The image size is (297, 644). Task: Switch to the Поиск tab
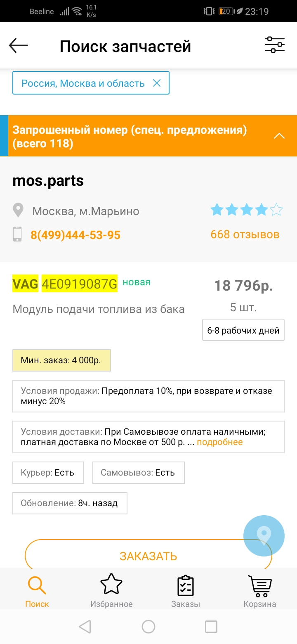(x=37, y=591)
